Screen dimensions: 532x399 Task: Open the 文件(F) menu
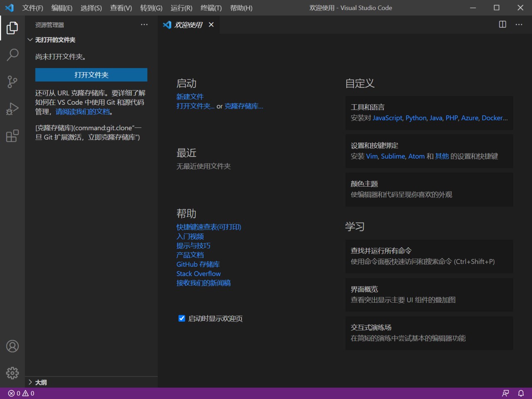[x=33, y=8]
